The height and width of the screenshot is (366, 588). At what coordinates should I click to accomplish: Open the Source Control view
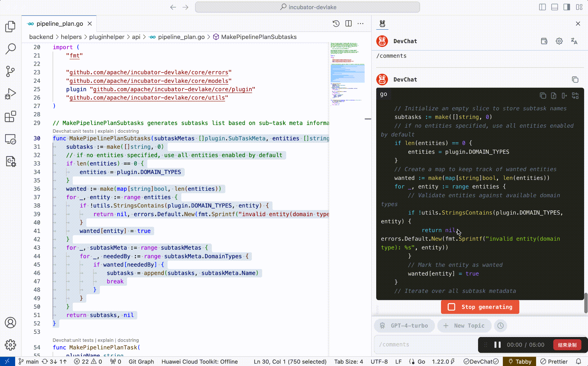coord(10,71)
